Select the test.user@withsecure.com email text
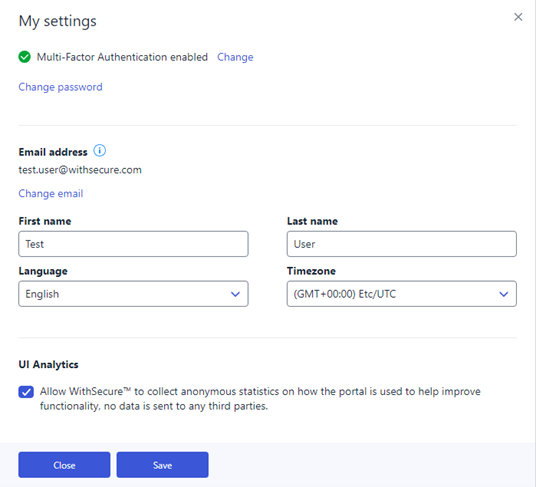The width and height of the screenshot is (536, 487). coord(80,170)
